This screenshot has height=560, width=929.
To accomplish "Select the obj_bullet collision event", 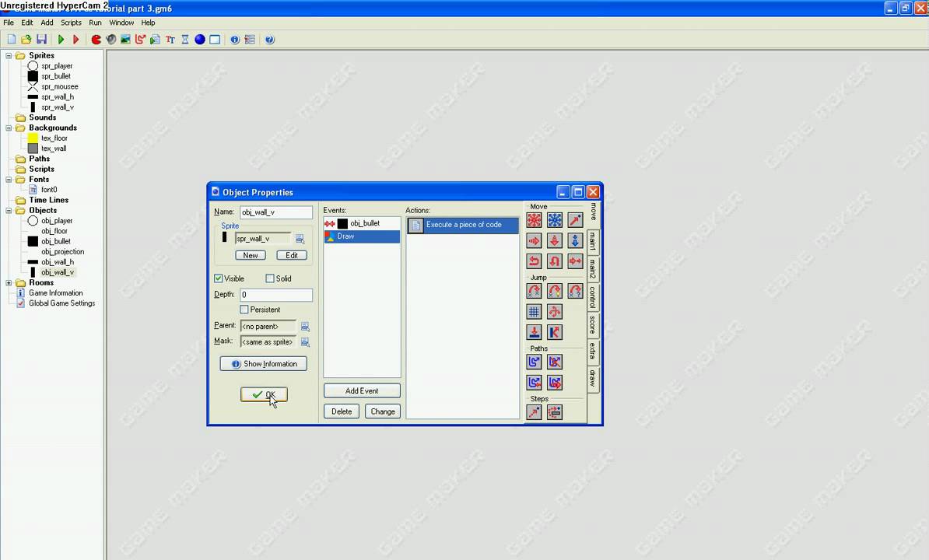I will (x=362, y=224).
